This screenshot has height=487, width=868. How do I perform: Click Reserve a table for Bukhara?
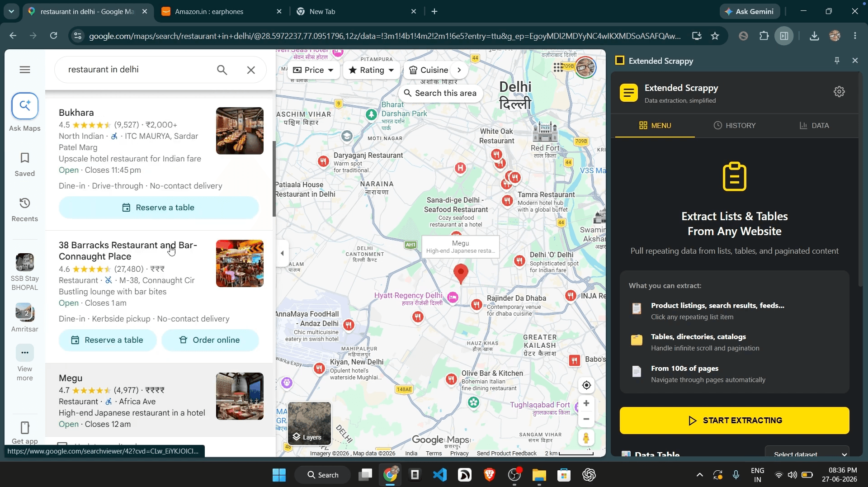pyautogui.click(x=159, y=208)
